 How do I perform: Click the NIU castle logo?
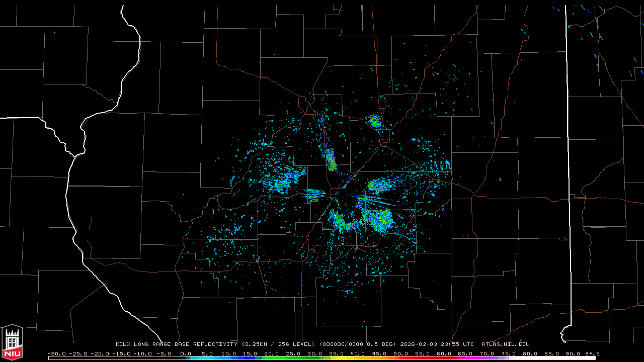[x=12, y=342]
